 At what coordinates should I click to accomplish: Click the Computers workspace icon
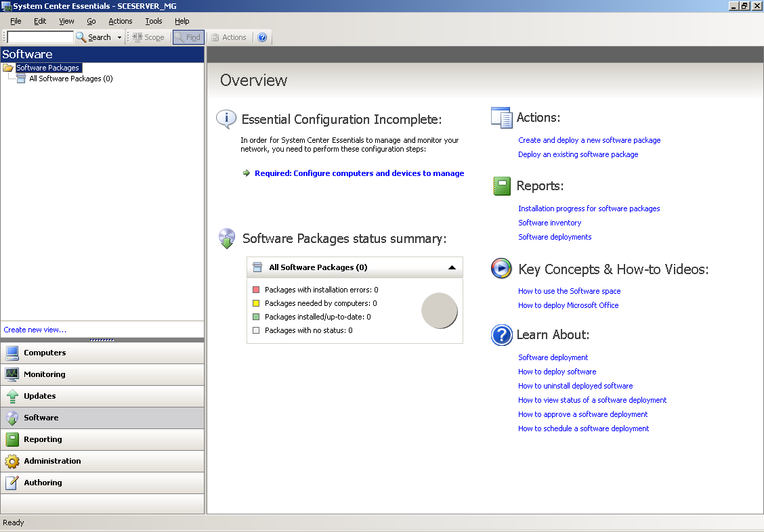(12, 353)
